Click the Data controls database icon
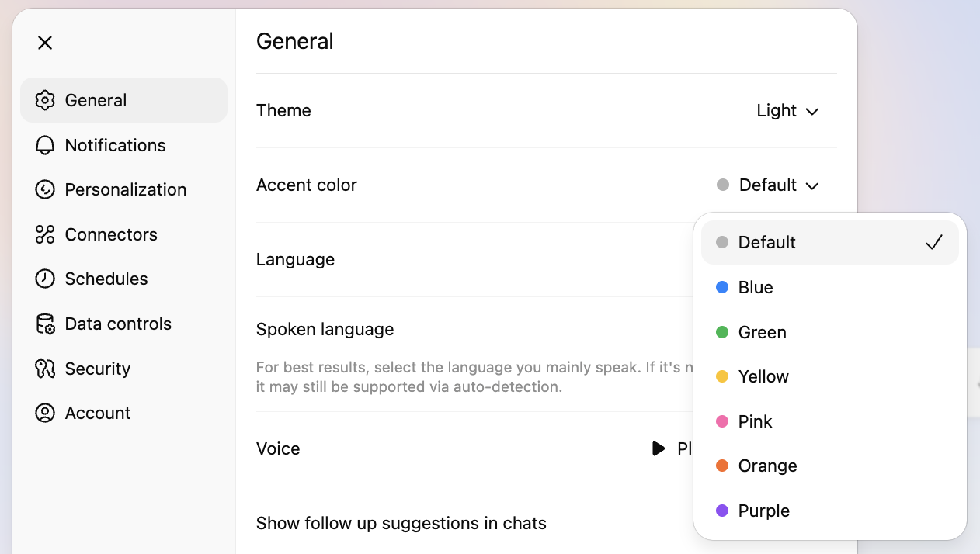Screen dimensions: 980x554 [45, 324]
